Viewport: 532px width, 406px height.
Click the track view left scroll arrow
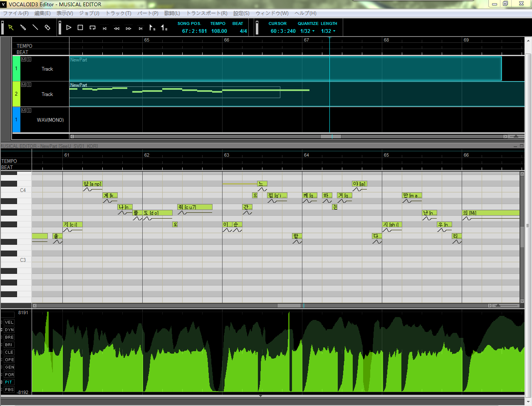pyautogui.click(x=72, y=136)
